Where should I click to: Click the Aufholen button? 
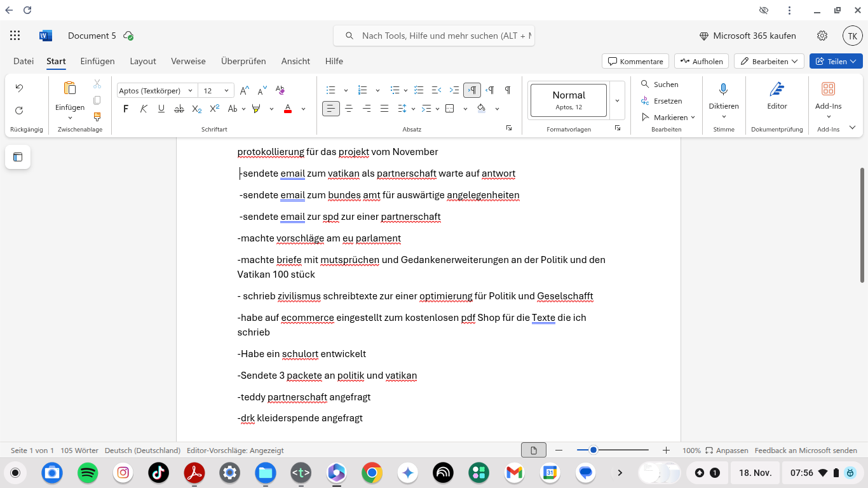pyautogui.click(x=702, y=61)
